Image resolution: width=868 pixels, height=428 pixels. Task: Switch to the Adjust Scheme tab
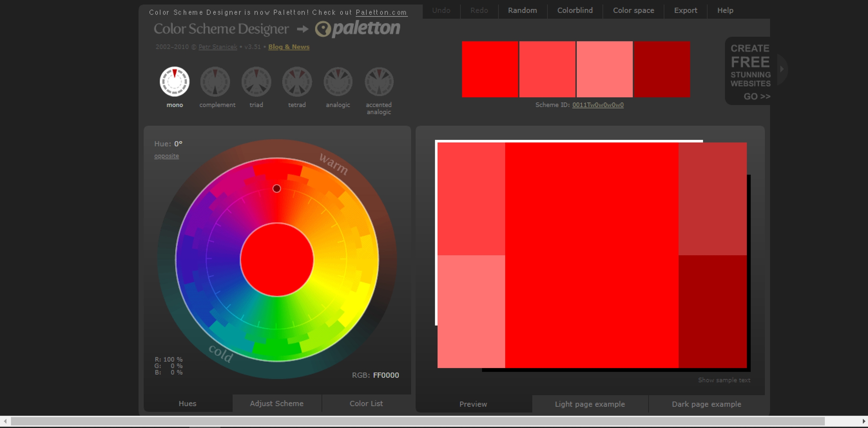tap(277, 403)
